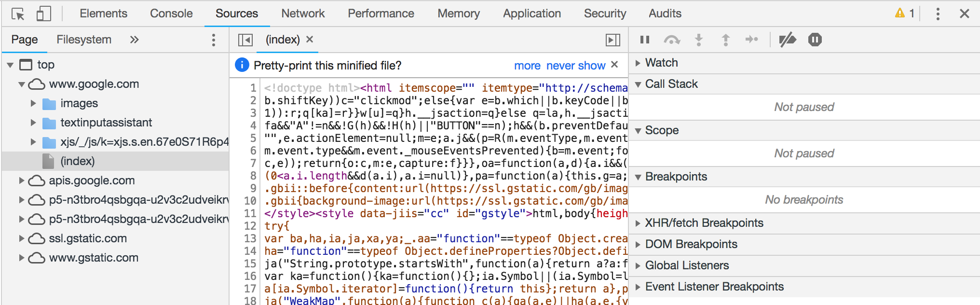Open the DevTools customize three-dot menu
The height and width of the screenshot is (305, 980).
click(938, 14)
